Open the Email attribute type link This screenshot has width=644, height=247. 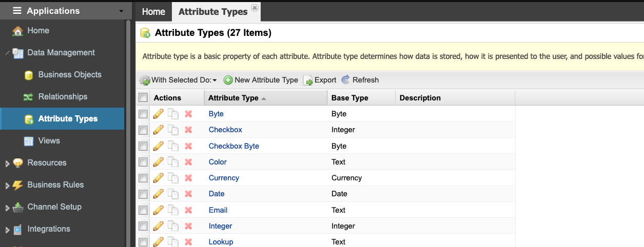218,210
